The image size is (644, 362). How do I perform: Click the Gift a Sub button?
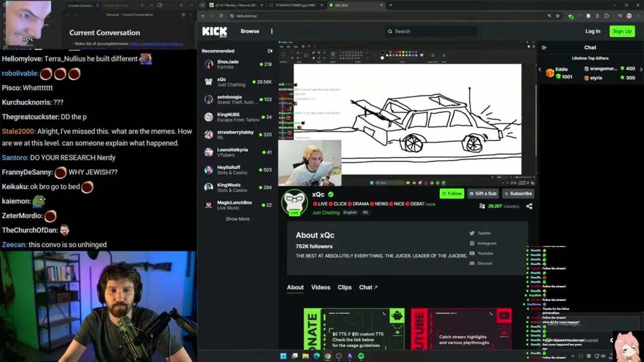(x=482, y=194)
